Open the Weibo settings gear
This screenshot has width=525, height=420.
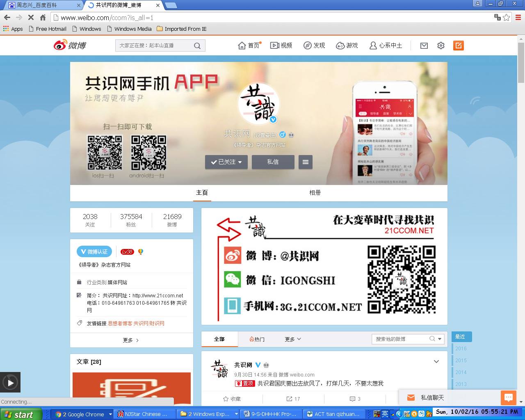click(x=441, y=46)
